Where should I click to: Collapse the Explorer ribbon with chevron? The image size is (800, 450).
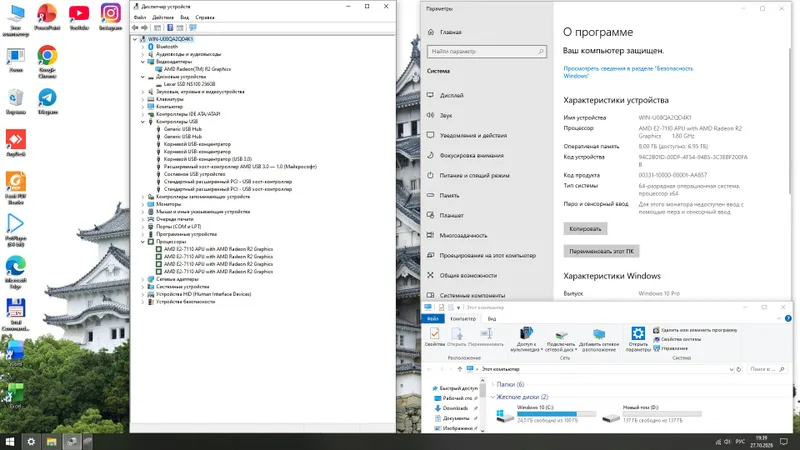pyautogui.click(x=779, y=318)
